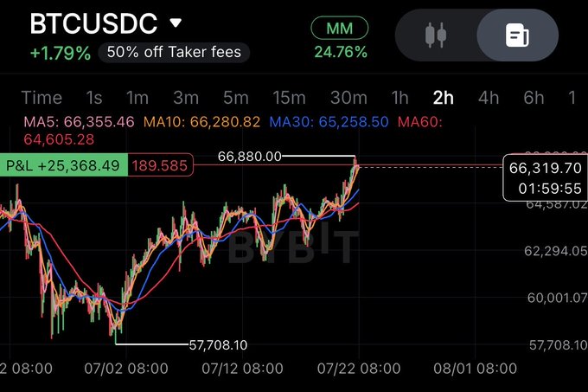Select the 30m timeframe
This screenshot has height=392, width=588.
[x=348, y=98]
